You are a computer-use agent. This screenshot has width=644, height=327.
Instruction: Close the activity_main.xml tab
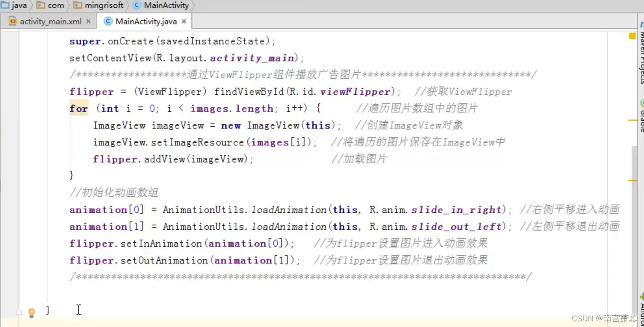click(x=88, y=21)
